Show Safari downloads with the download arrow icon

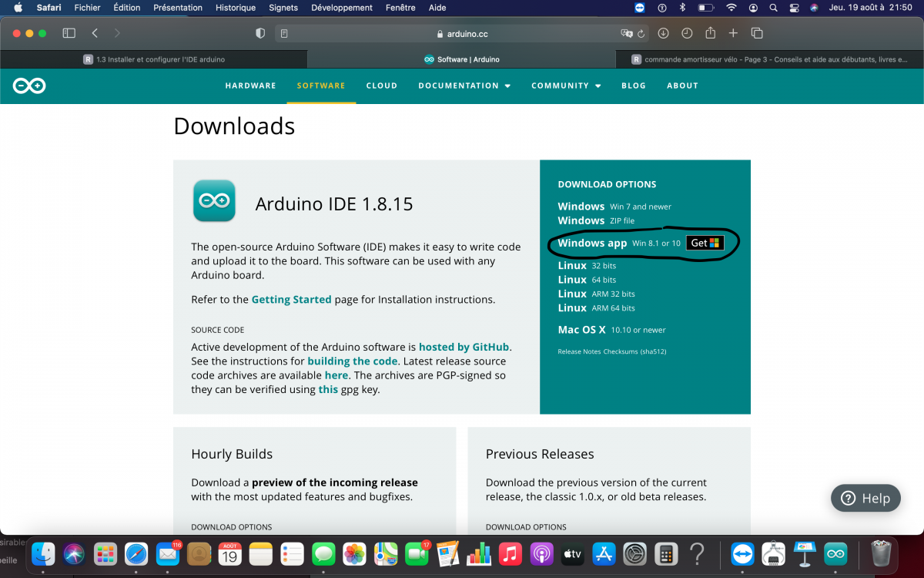click(663, 33)
